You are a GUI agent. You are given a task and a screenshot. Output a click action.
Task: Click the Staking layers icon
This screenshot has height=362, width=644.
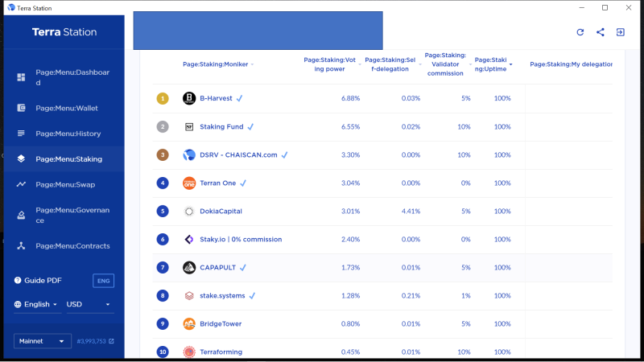(x=21, y=158)
